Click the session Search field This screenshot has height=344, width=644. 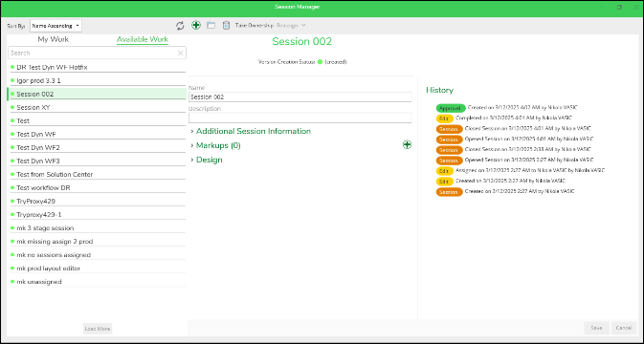[x=97, y=53]
